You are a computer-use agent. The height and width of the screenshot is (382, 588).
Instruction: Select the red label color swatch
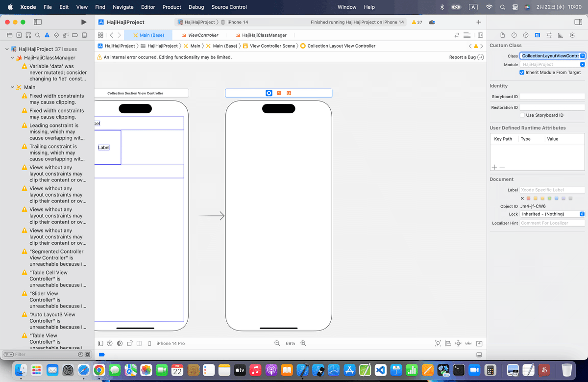coord(529,199)
